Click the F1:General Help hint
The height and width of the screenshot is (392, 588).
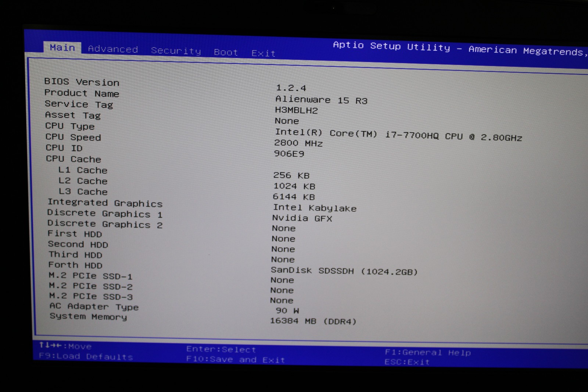click(428, 352)
